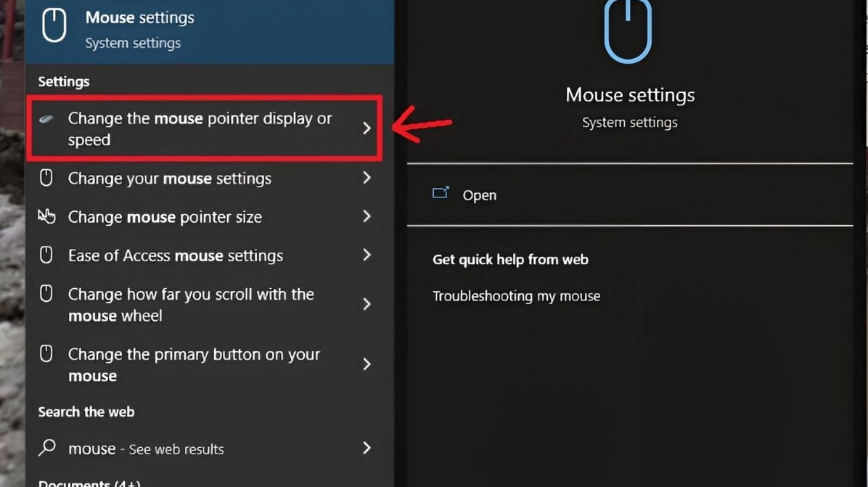Click the large blue mouse icon in preview pane

(x=628, y=30)
